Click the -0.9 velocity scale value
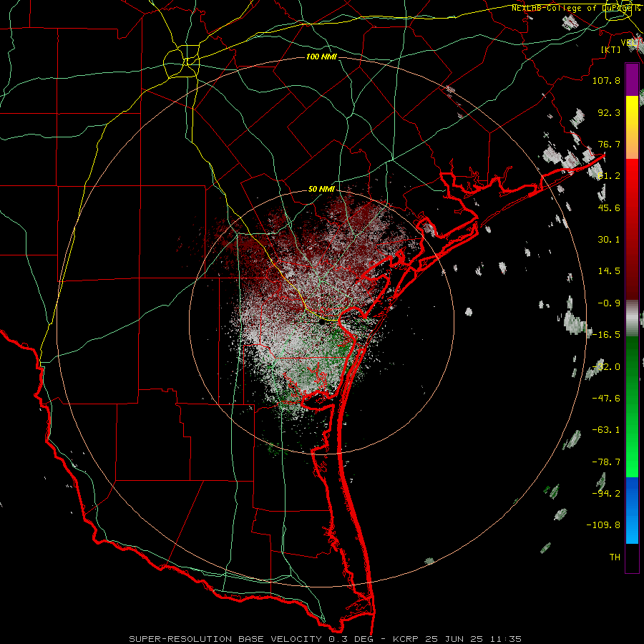The height and width of the screenshot is (644, 644). pos(609,303)
